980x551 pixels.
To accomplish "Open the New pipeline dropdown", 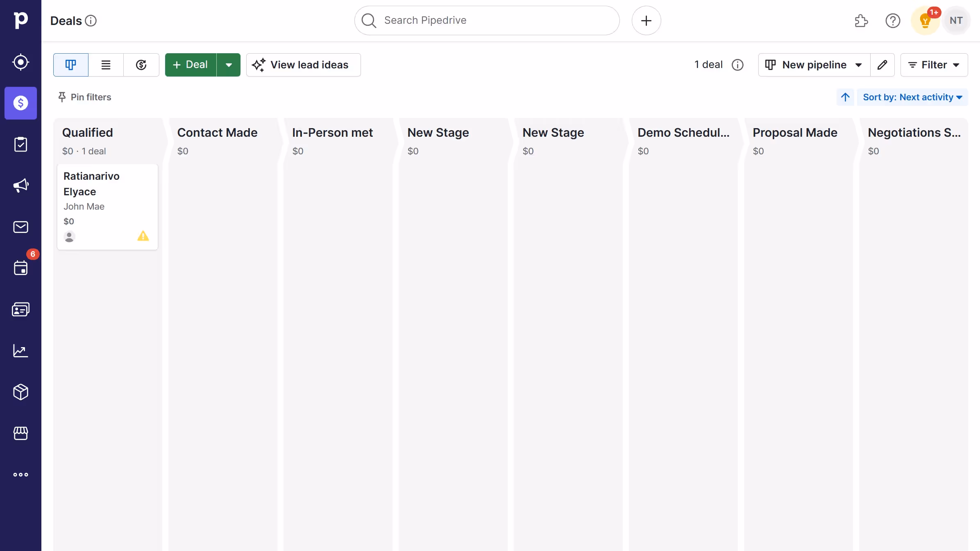I will point(813,65).
